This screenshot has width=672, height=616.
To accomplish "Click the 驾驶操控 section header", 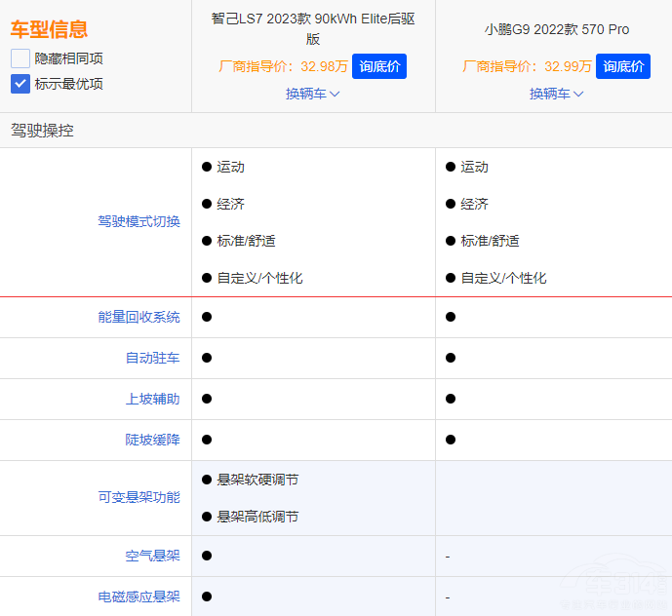I will pos(42,130).
